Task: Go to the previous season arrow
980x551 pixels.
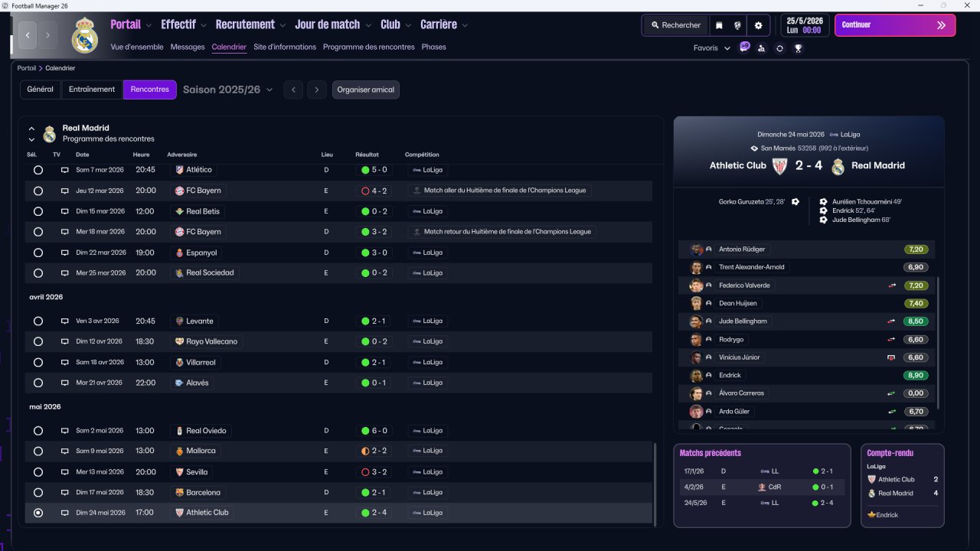Action: pyautogui.click(x=292, y=90)
